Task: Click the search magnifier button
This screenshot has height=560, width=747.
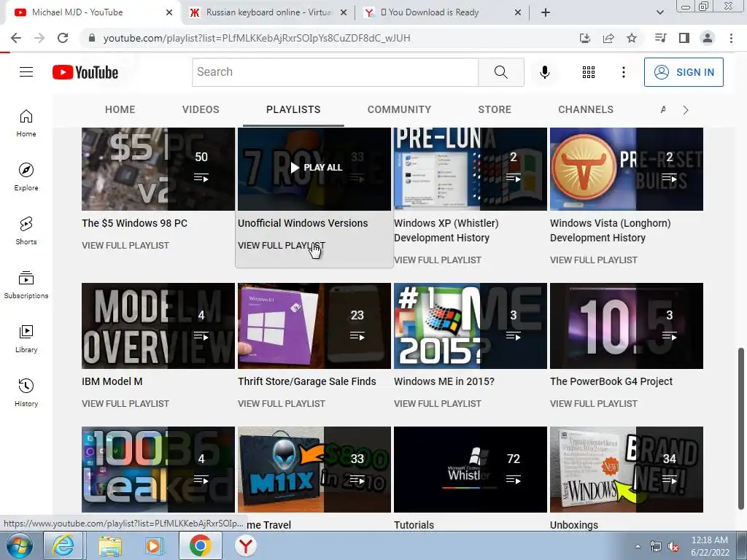Action: pos(500,72)
